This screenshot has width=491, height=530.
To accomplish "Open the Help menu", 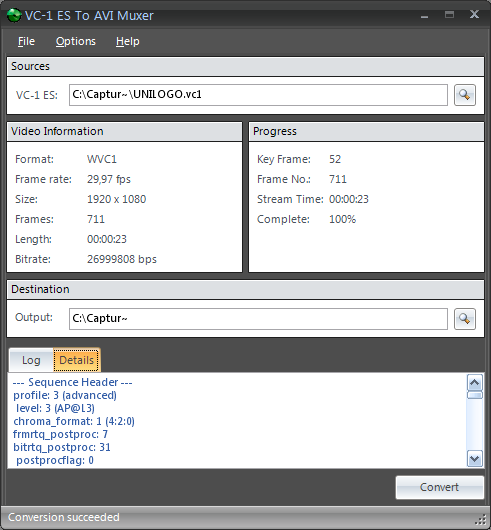I will pos(127,41).
